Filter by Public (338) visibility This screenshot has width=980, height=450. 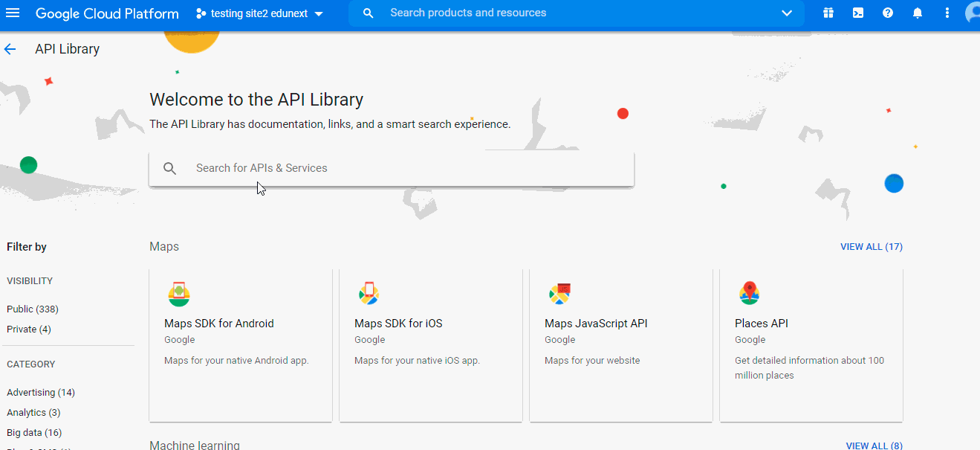coord(33,309)
